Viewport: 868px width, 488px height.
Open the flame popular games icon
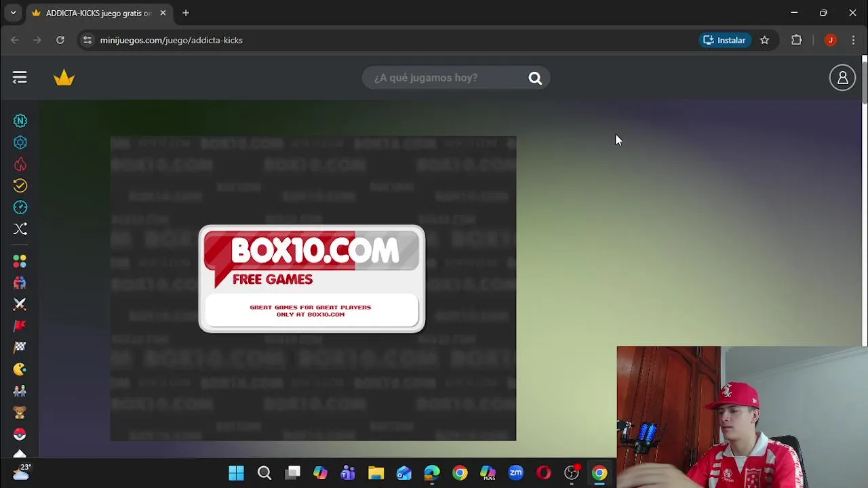[x=20, y=164]
